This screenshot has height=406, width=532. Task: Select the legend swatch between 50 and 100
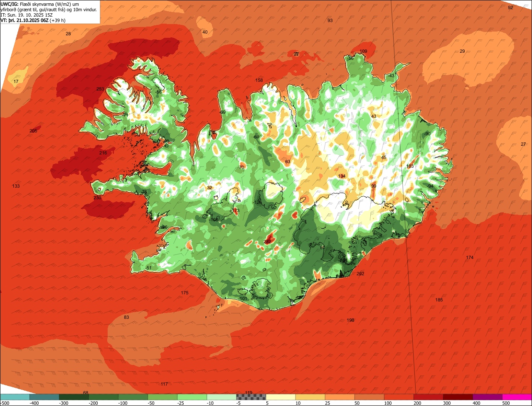click(x=369, y=397)
